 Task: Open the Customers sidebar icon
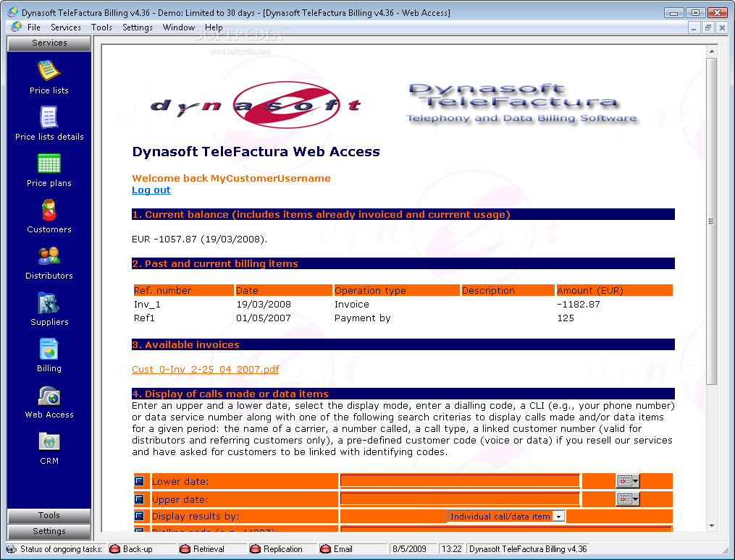pos(49,210)
